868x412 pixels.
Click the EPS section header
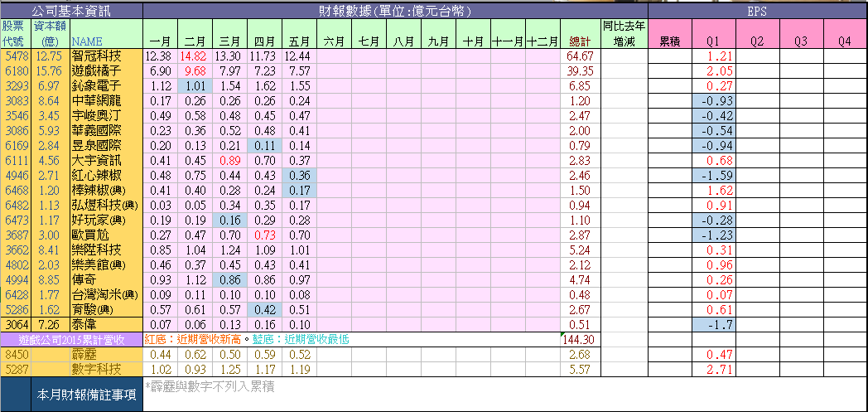tap(758, 11)
